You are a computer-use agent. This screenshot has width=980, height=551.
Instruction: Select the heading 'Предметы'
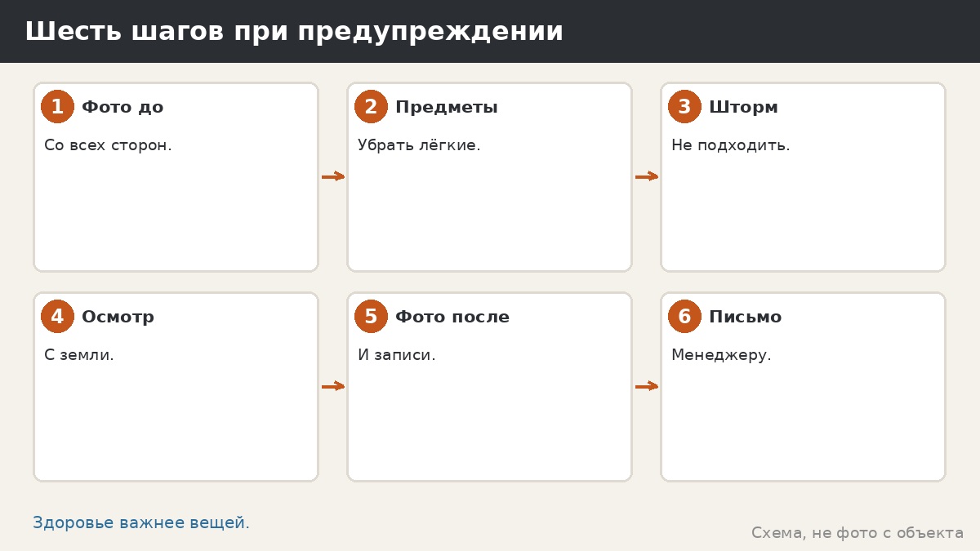point(447,108)
